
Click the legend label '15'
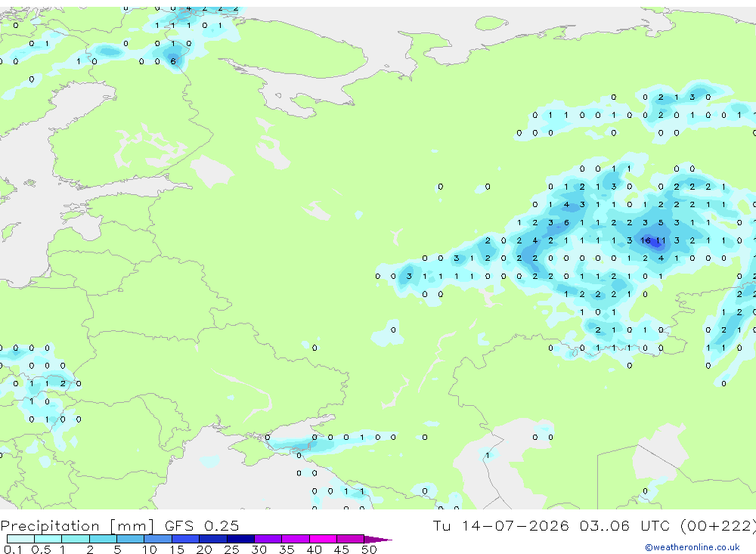click(176, 549)
